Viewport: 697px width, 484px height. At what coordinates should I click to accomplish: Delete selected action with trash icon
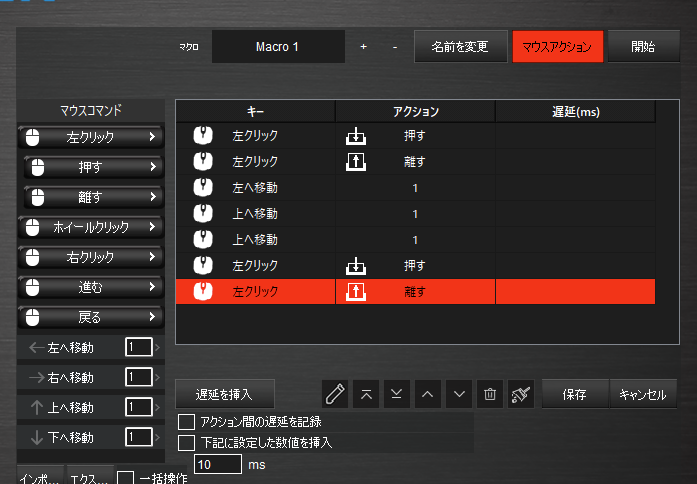[x=489, y=394]
